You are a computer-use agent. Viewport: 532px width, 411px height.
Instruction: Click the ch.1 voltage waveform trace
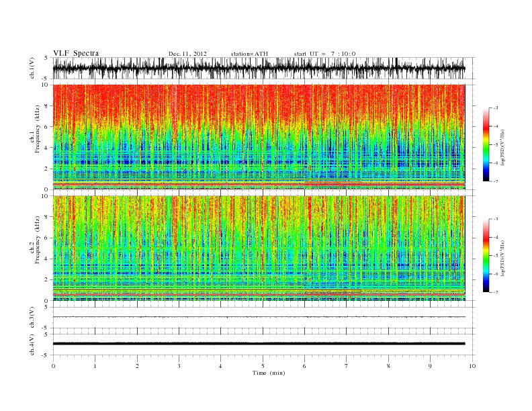[x=259, y=68]
